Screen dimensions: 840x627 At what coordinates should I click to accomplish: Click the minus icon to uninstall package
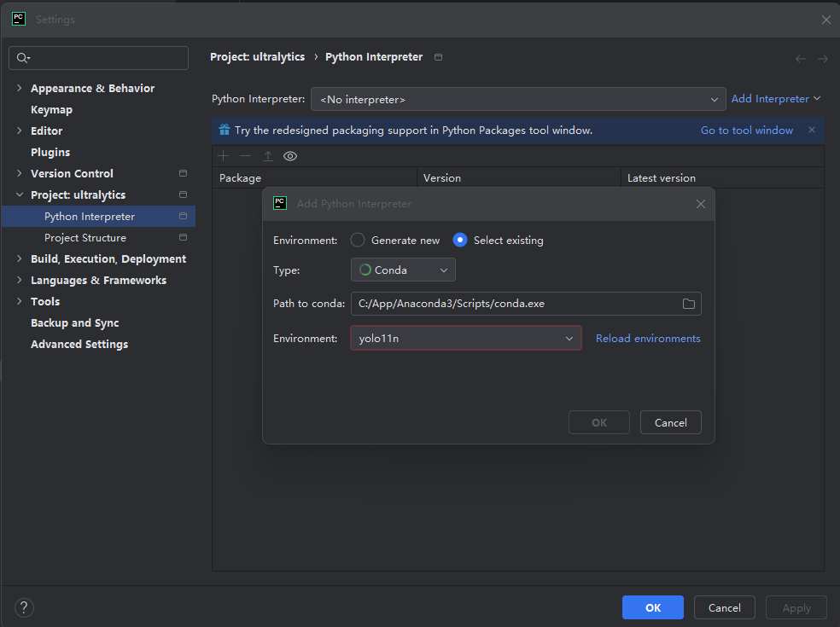[246, 156]
